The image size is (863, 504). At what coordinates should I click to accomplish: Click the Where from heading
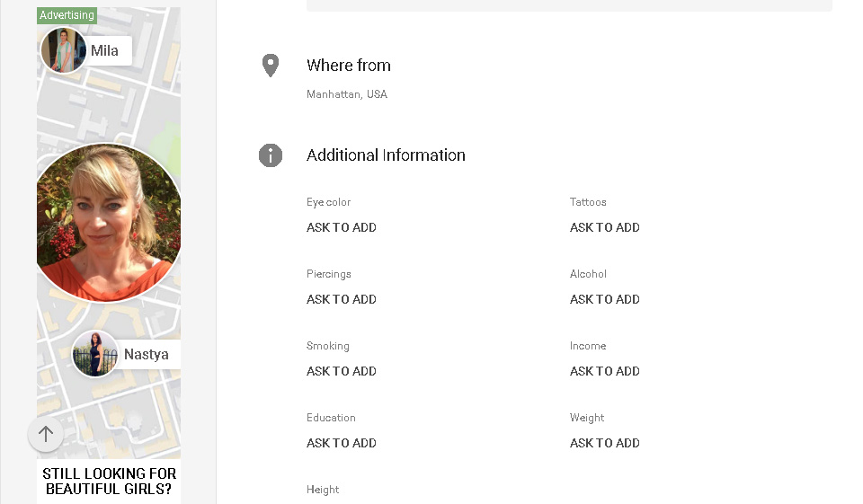point(349,66)
